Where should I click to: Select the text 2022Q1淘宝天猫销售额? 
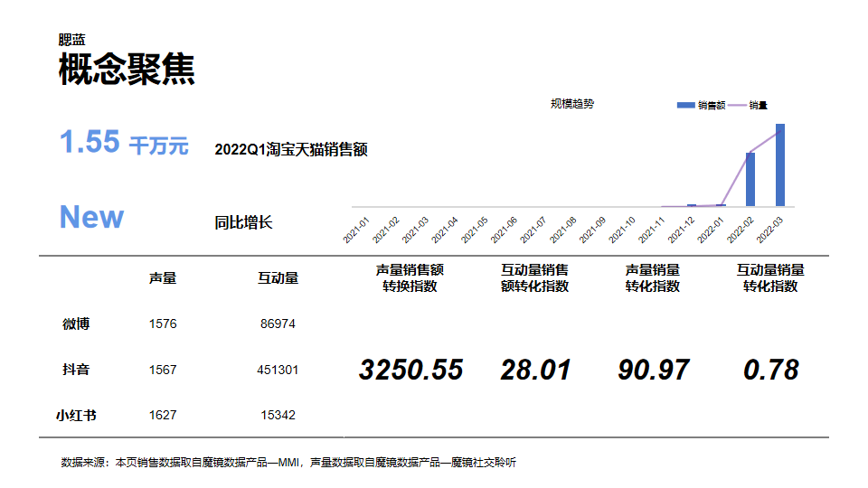pyautogui.click(x=291, y=149)
